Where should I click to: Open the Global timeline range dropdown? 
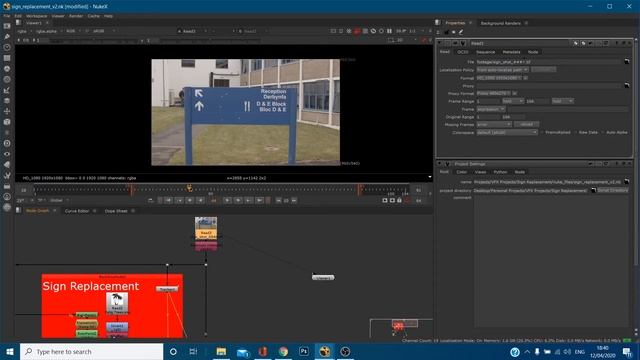point(59,200)
